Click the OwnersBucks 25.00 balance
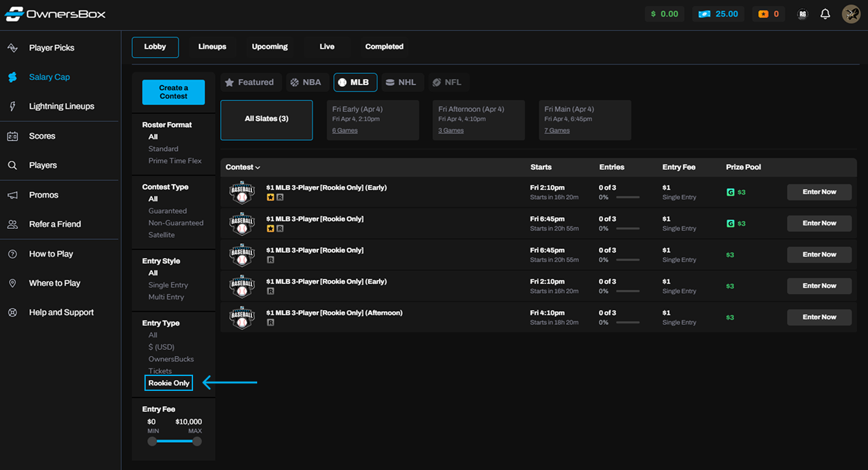Image resolution: width=868 pixels, height=470 pixels. [x=718, y=14]
